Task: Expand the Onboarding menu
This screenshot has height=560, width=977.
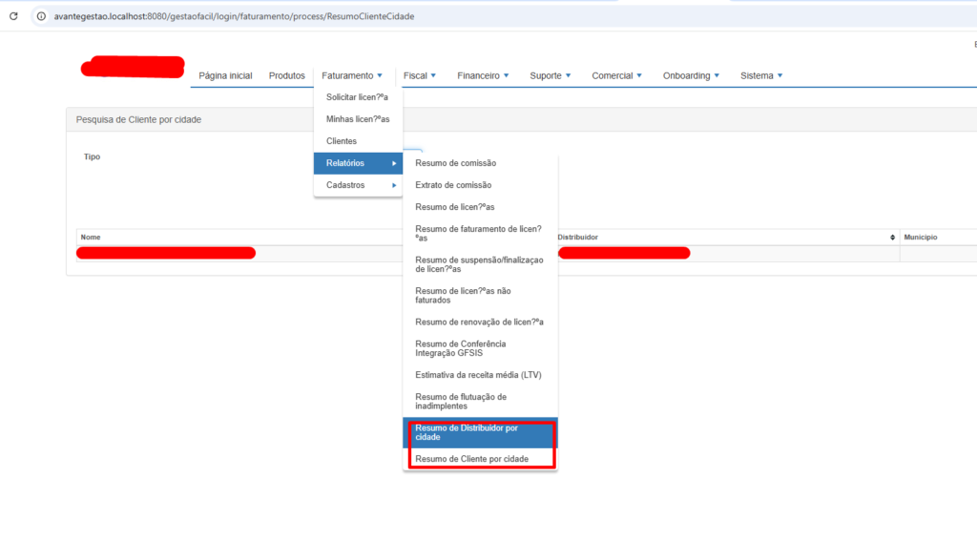Action: tap(691, 75)
